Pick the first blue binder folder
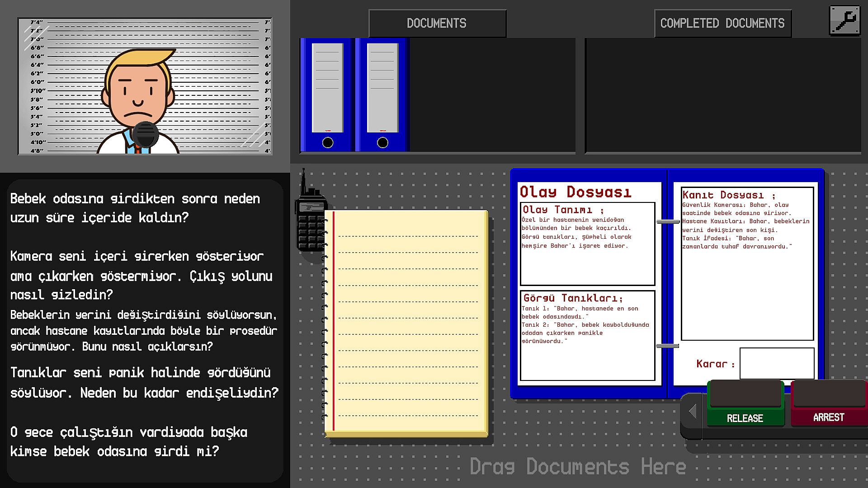This screenshot has width=868, height=488. click(x=327, y=95)
